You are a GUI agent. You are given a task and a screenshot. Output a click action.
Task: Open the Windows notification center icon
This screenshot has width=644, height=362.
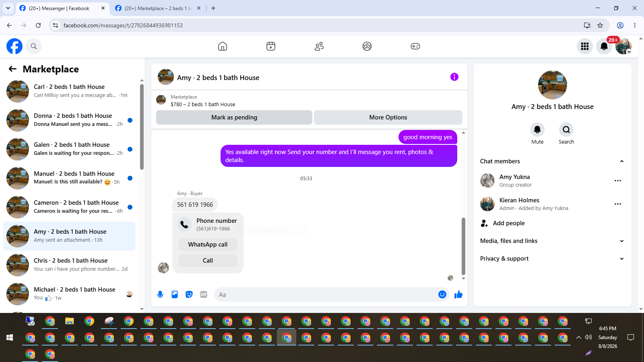(x=631, y=337)
